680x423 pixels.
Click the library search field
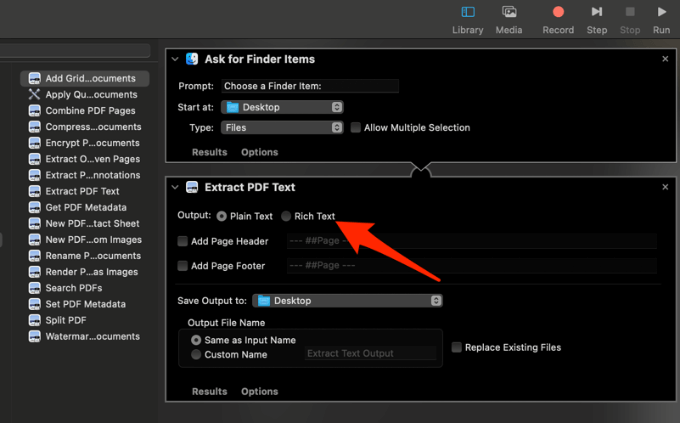coord(75,50)
